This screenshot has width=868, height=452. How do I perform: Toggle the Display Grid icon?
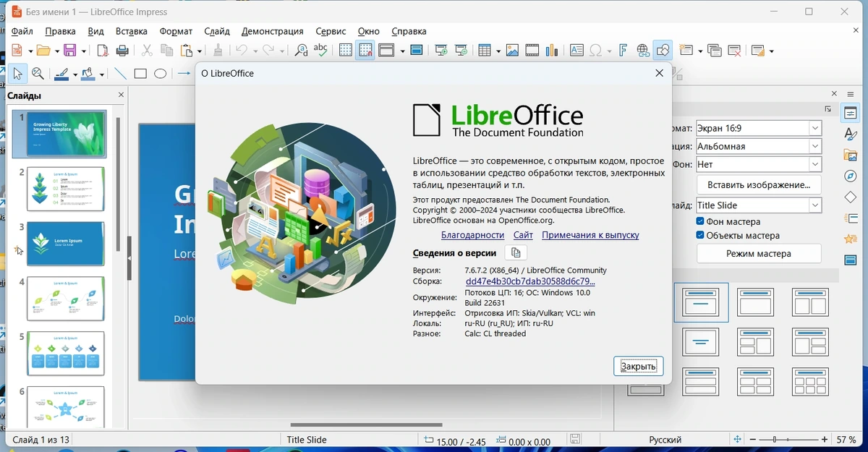(346, 50)
